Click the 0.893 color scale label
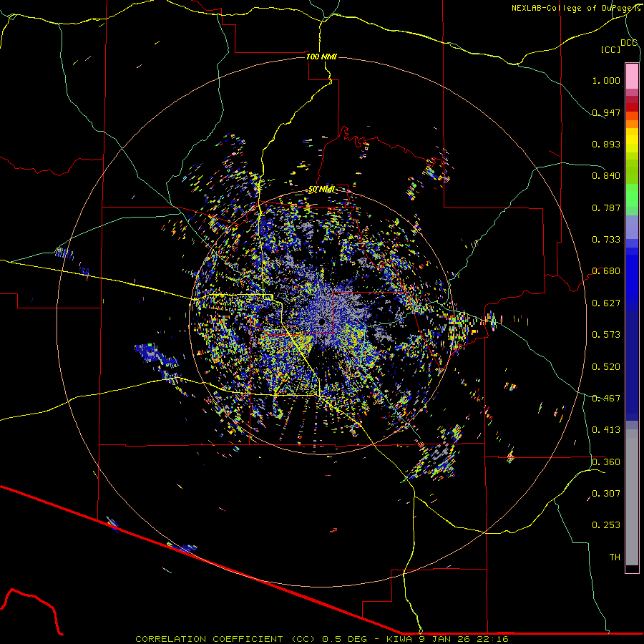The width and height of the screenshot is (644, 644). tap(606, 144)
